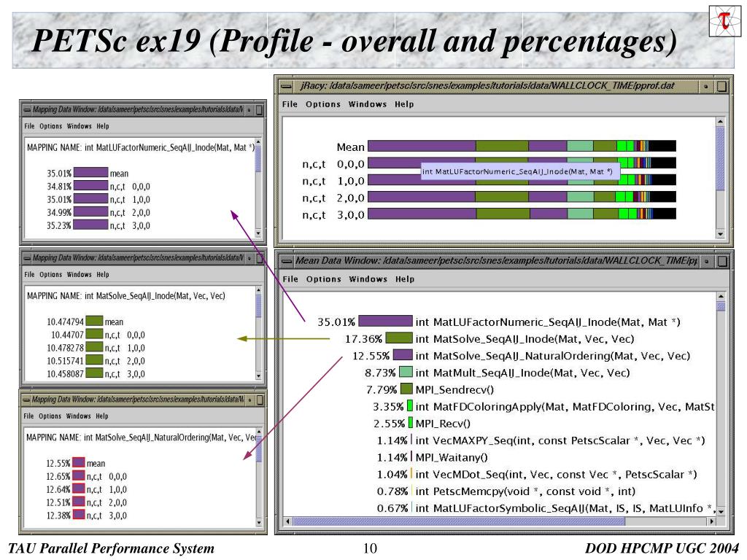This screenshot has width=747, height=560.
Task: Open Help menu in jRacy window
Action: [404, 104]
